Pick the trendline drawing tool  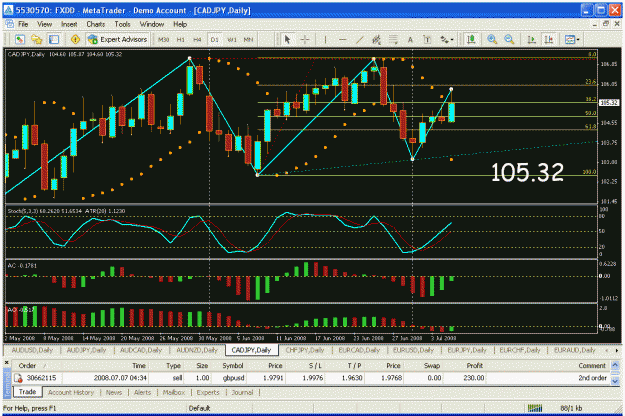(360, 39)
